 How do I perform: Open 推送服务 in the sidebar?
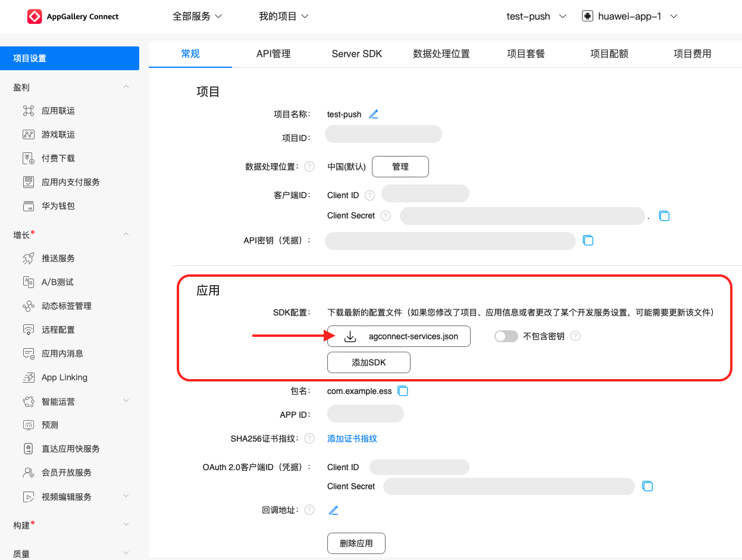click(58, 258)
